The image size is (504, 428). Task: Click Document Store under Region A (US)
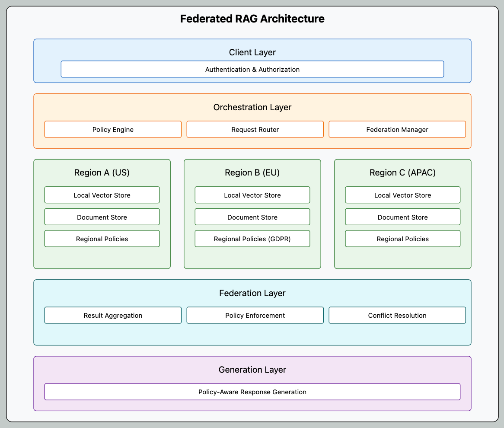(x=102, y=217)
